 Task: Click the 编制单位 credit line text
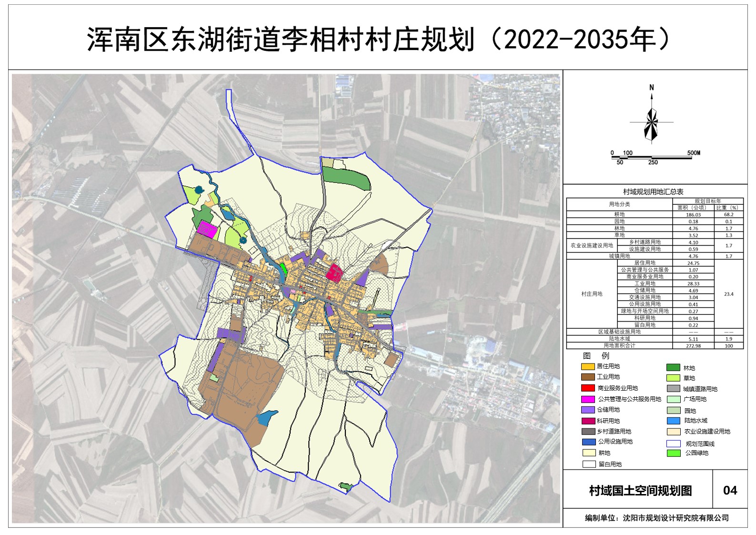pos(656,518)
